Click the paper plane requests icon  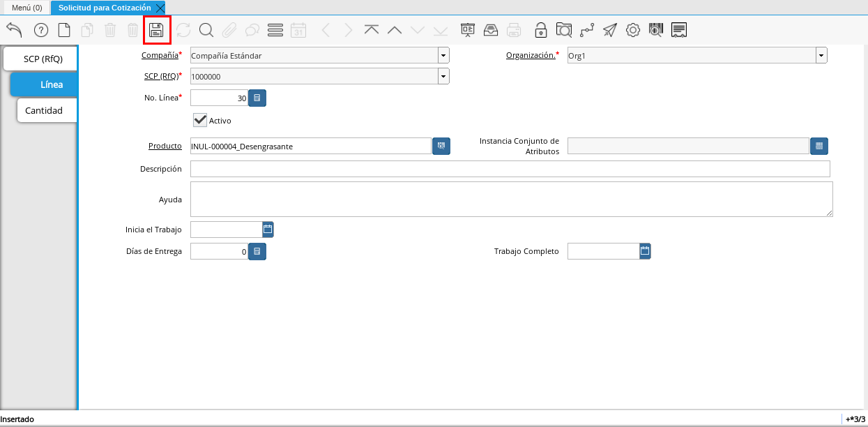[610, 30]
